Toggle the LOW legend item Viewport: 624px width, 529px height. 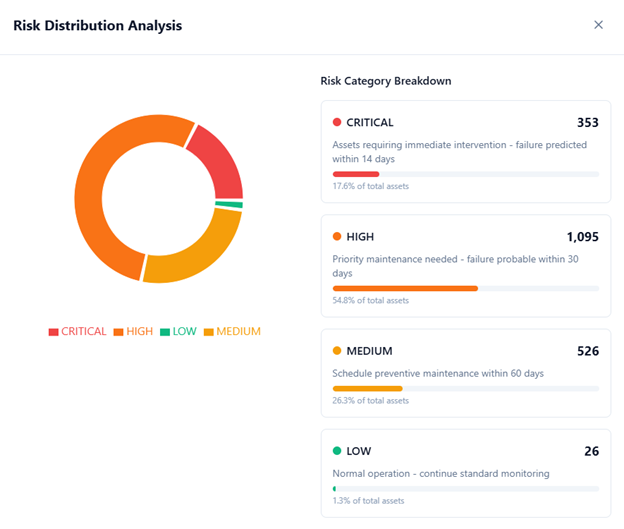(x=178, y=331)
